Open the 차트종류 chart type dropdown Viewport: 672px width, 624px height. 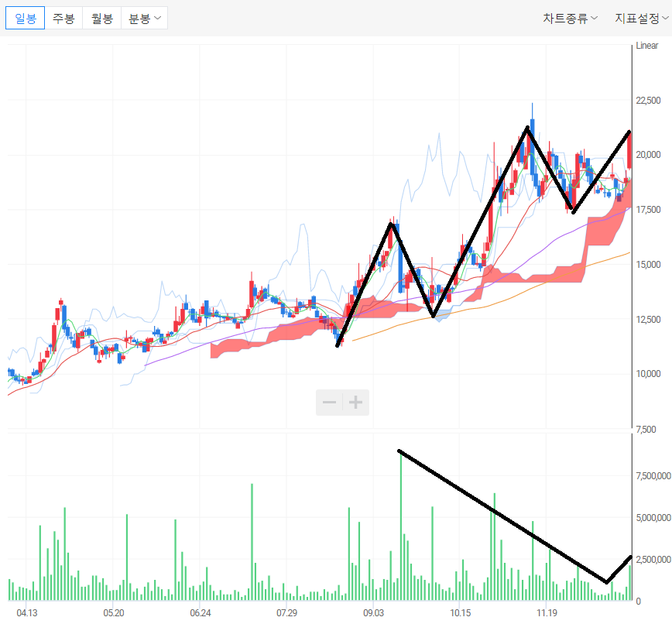570,18
